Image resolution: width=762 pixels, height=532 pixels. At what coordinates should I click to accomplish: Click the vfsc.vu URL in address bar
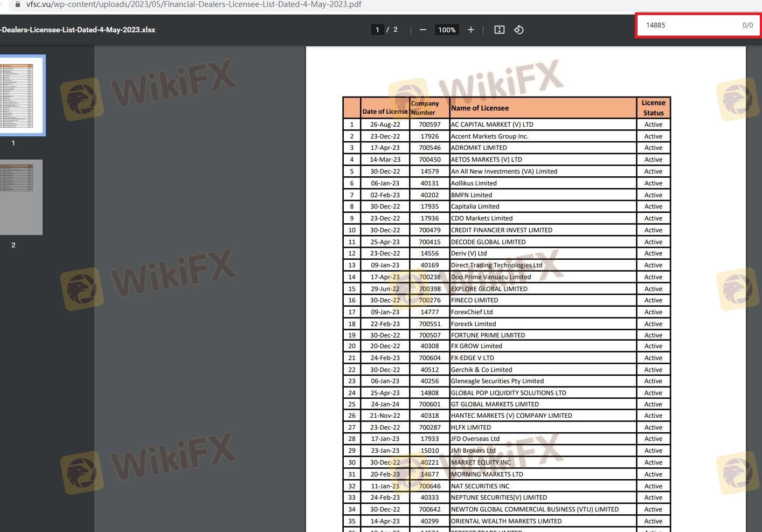pos(194,4)
